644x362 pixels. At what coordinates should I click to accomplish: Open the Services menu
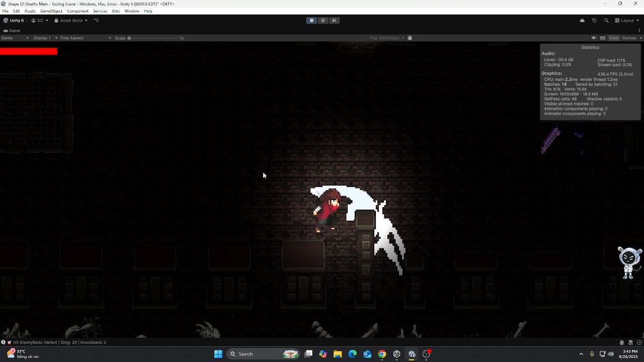point(100,11)
